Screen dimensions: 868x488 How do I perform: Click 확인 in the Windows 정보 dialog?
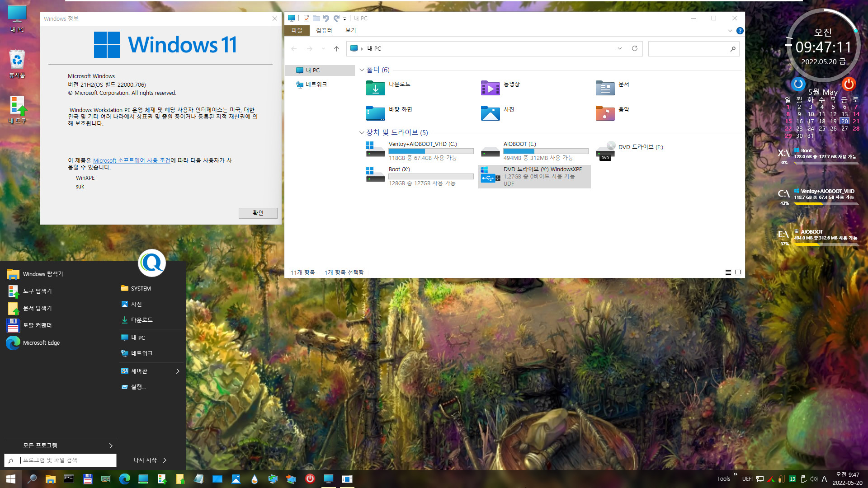click(x=258, y=213)
